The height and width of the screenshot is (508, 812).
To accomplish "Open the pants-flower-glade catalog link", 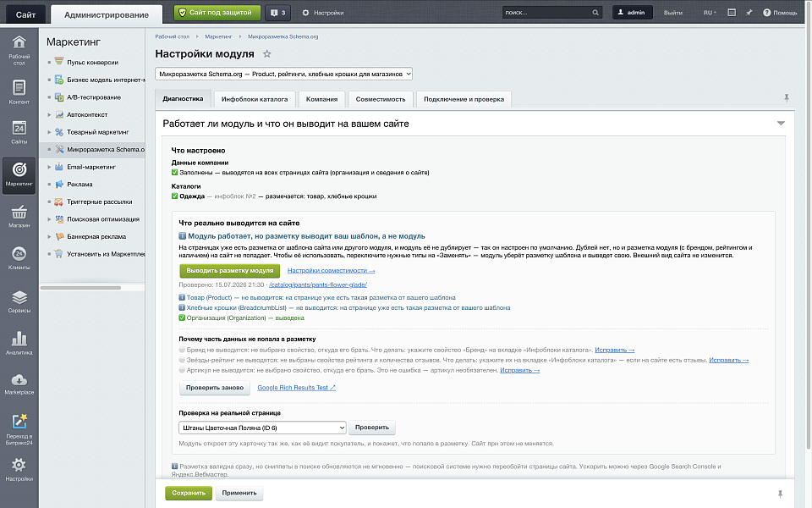I will point(318,284).
